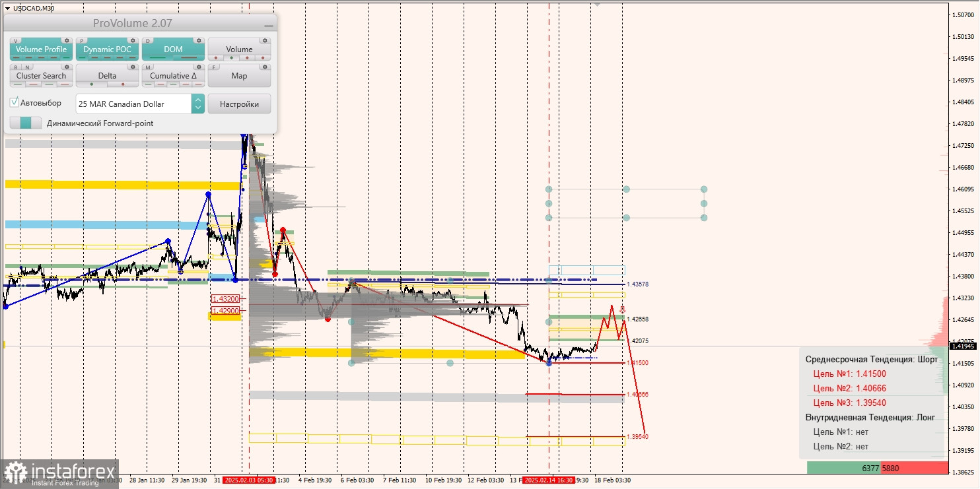This screenshot has height=489, width=980.
Task: Open the Настройки settings button
Action: pos(239,104)
